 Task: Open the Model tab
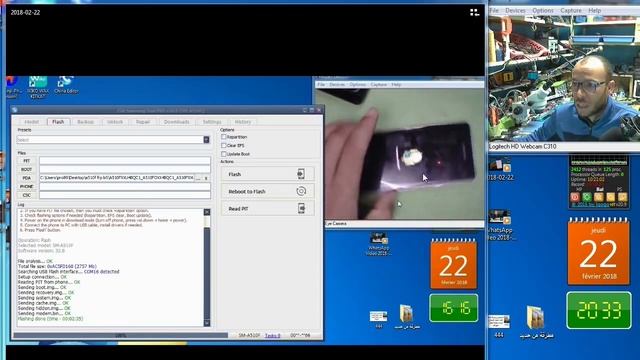coord(31,122)
